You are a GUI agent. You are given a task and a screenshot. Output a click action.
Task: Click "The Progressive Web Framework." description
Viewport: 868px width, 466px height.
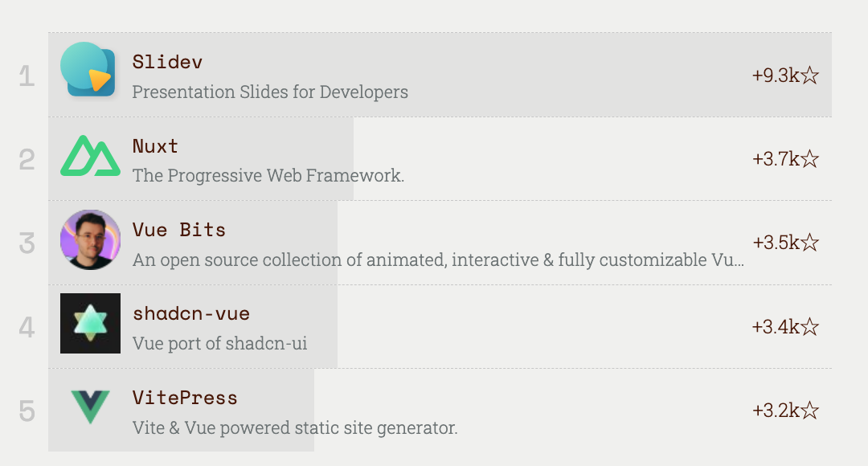268,176
